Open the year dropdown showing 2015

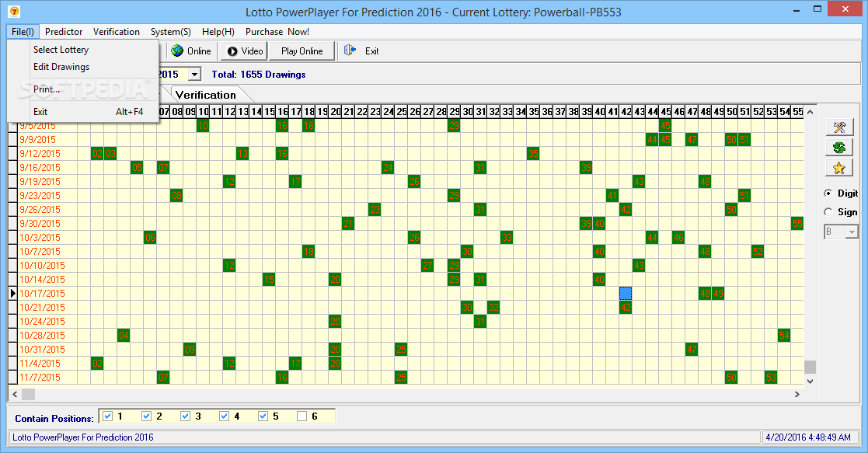194,75
